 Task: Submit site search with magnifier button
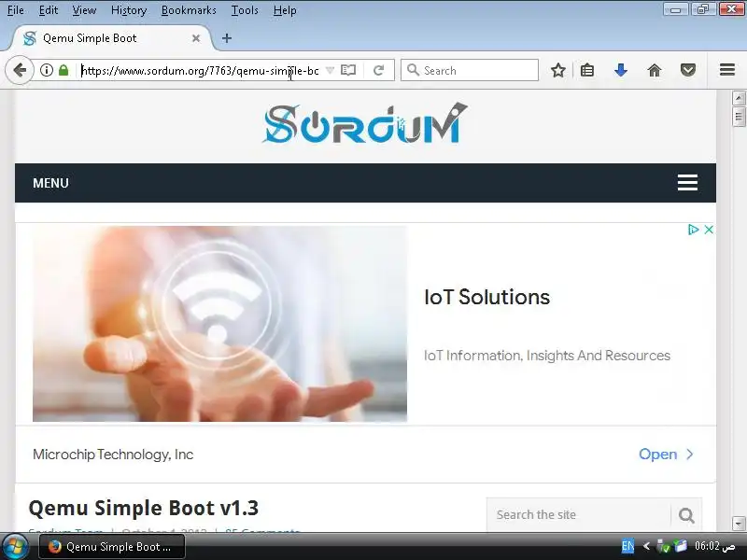coord(686,515)
